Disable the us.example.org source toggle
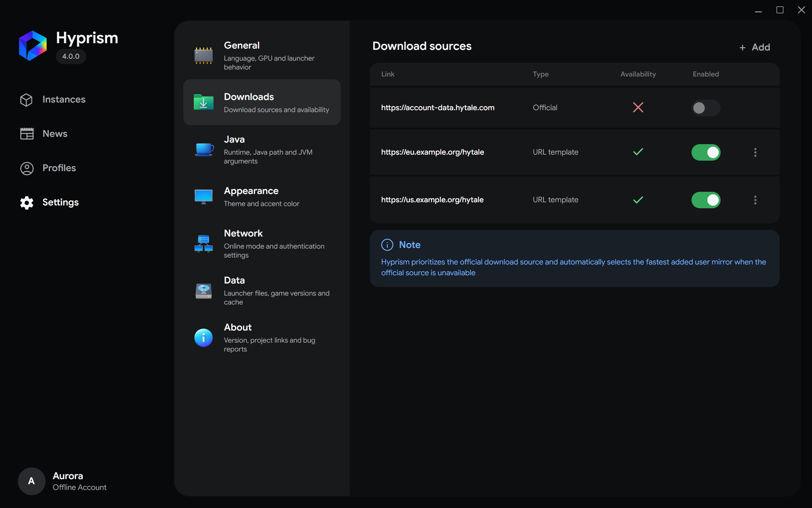Screen dimensions: 812x508 pyautogui.click(x=706, y=200)
